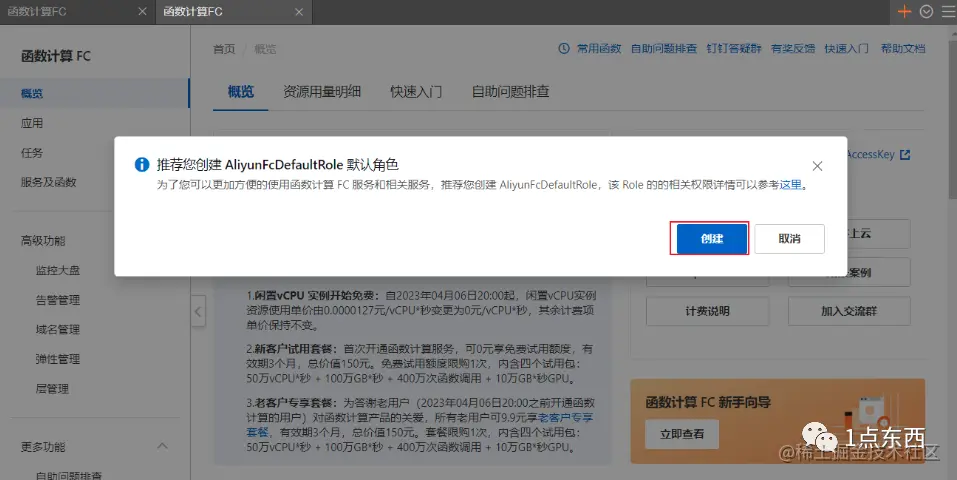
Task: Select 概览 in the left sidebar
Action: tap(95, 93)
